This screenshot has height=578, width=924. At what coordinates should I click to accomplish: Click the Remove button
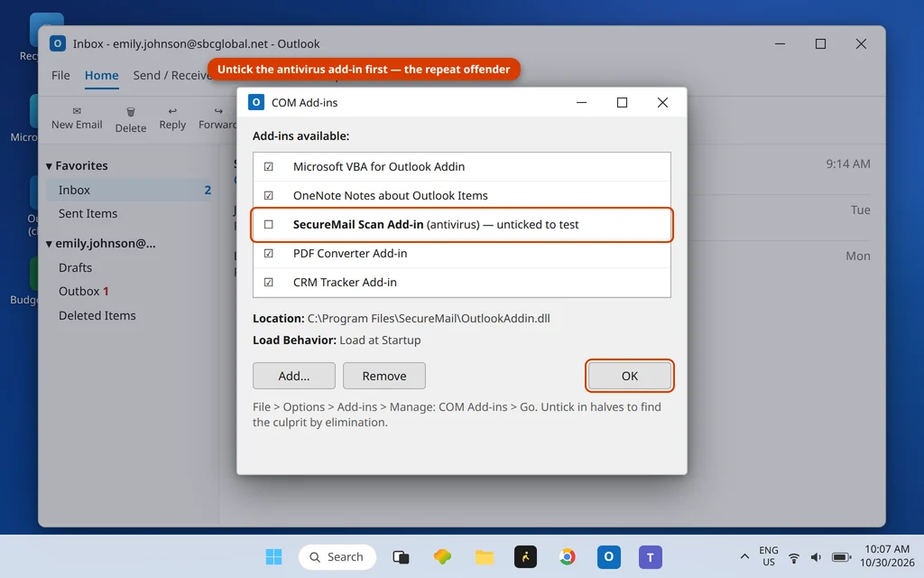tap(384, 376)
